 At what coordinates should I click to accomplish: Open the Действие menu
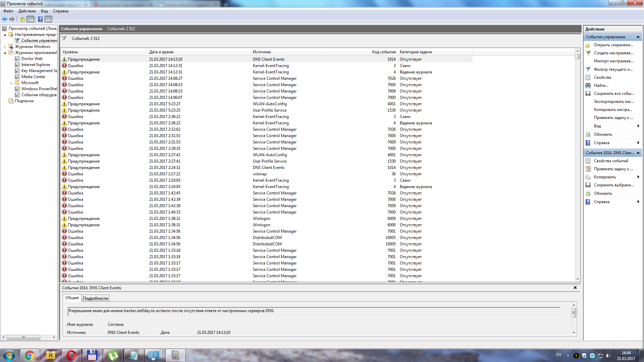tap(27, 11)
